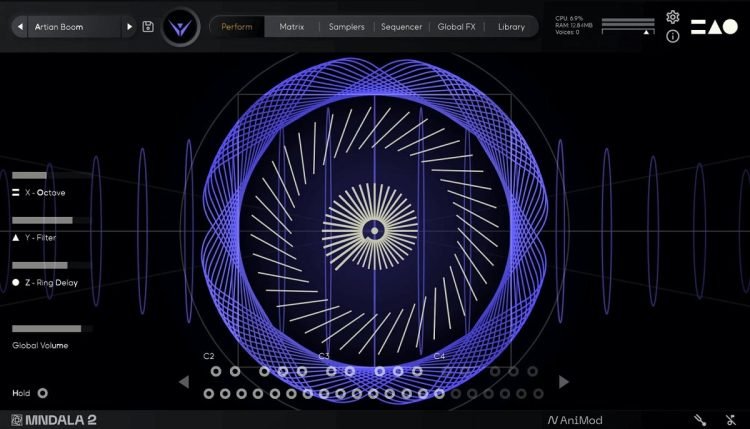Switch to the Matrix tab
The height and width of the screenshot is (429, 750).
pos(292,27)
